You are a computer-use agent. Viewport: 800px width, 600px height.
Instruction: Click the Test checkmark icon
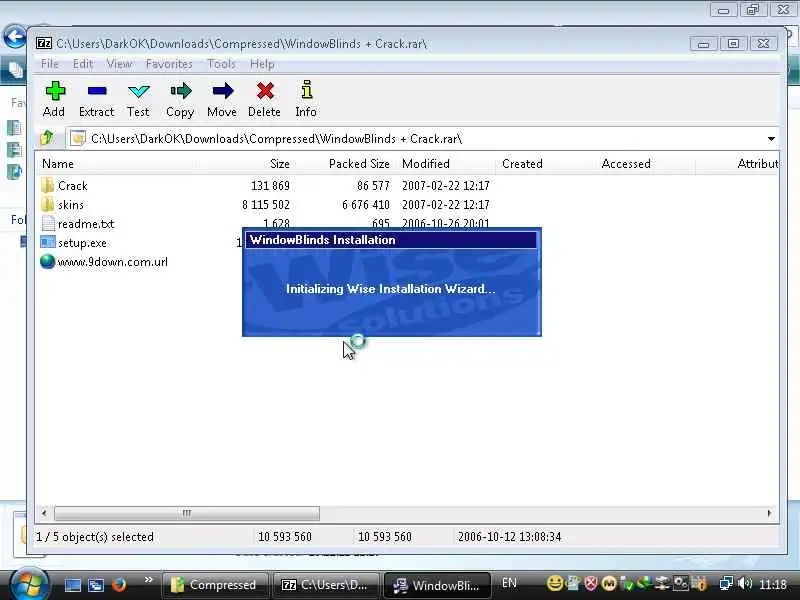click(x=138, y=91)
